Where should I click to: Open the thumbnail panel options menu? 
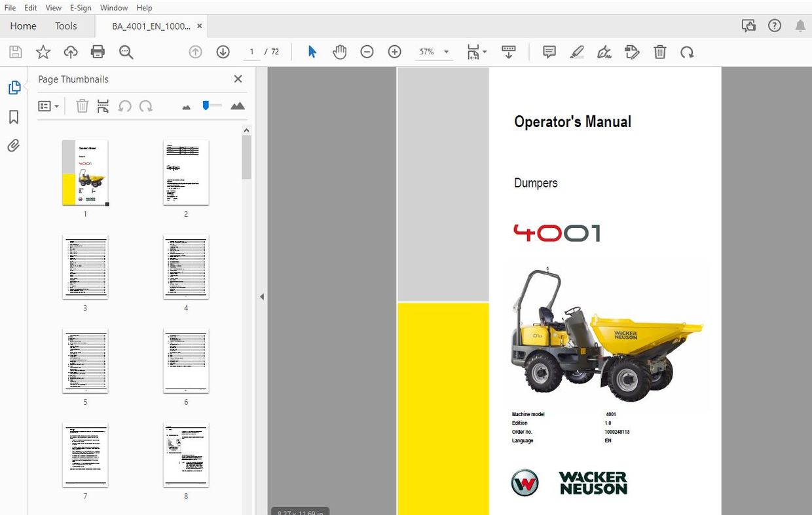point(48,105)
